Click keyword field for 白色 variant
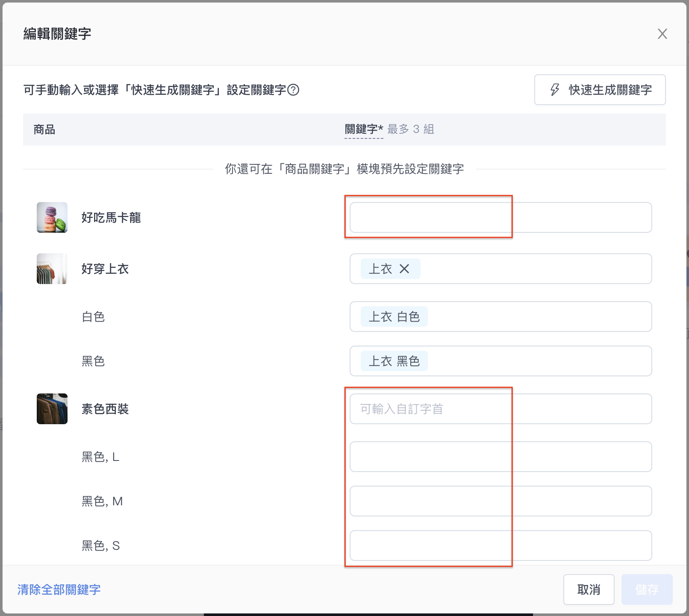This screenshot has width=689, height=616. click(501, 317)
